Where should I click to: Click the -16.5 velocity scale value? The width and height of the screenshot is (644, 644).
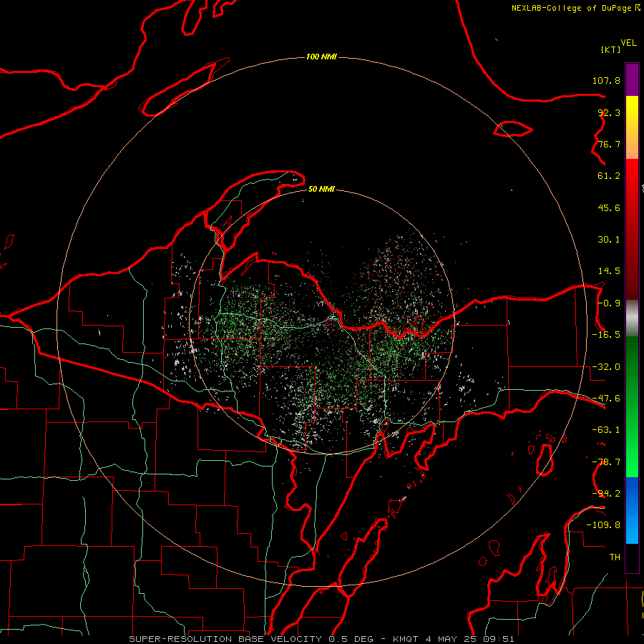[x=606, y=335]
